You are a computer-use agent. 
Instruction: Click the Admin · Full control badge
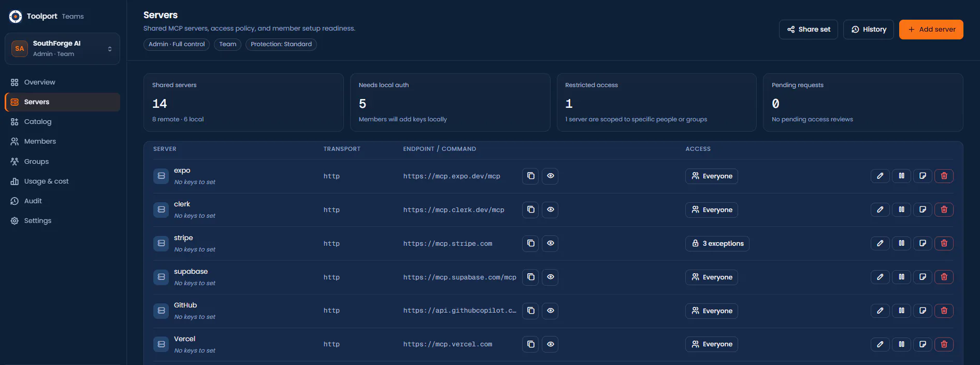(177, 45)
